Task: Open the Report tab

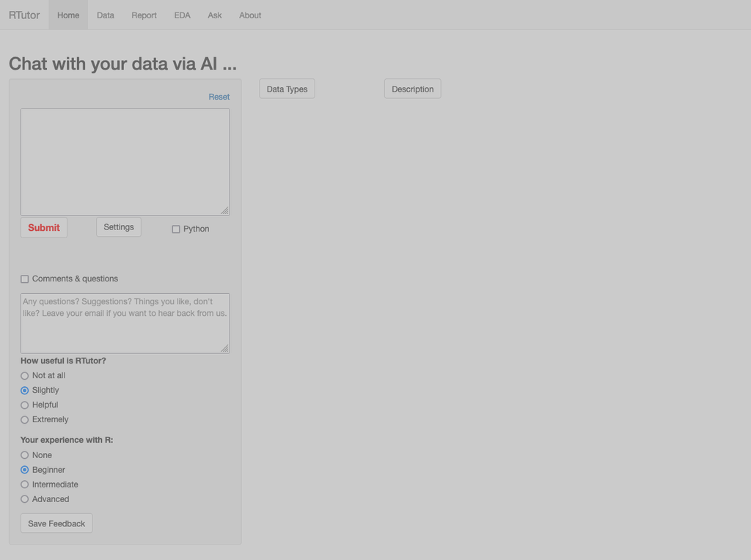Action: [144, 15]
